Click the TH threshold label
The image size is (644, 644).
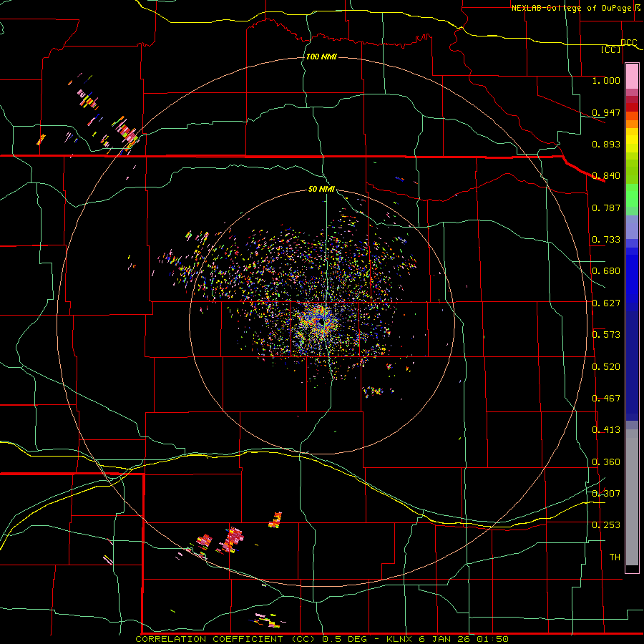click(x=615, y=557)
